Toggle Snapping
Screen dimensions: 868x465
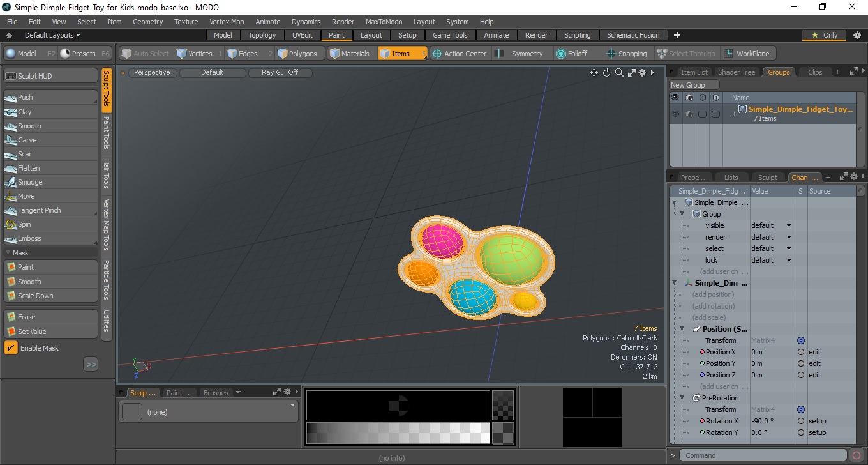tap(627, 54)
